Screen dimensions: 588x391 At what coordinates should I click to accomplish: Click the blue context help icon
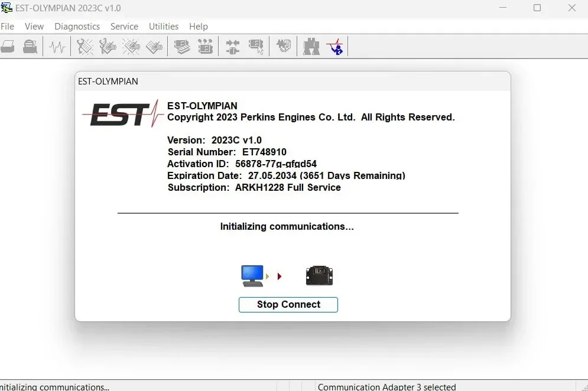coord(335,47)
